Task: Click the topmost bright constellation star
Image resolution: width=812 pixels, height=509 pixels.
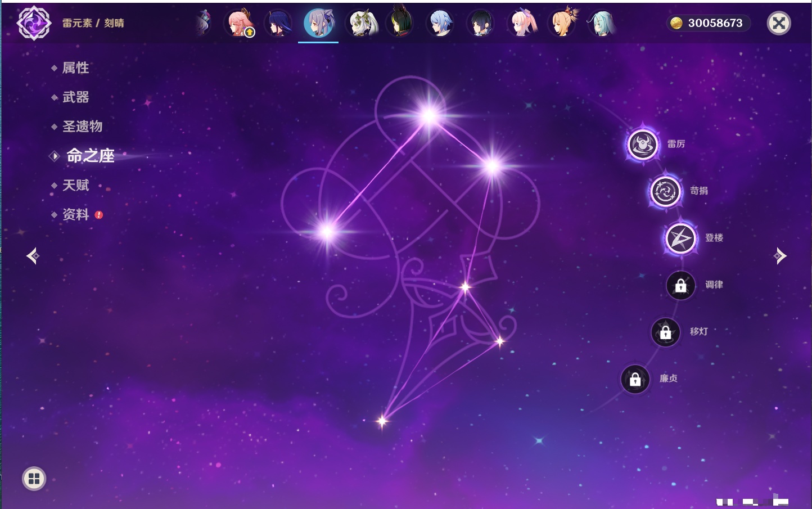Action: [x=429, y=116]
